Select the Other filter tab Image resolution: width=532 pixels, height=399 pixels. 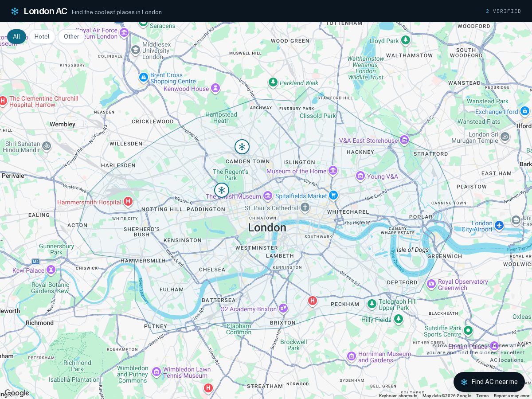[x=71, y=36]
